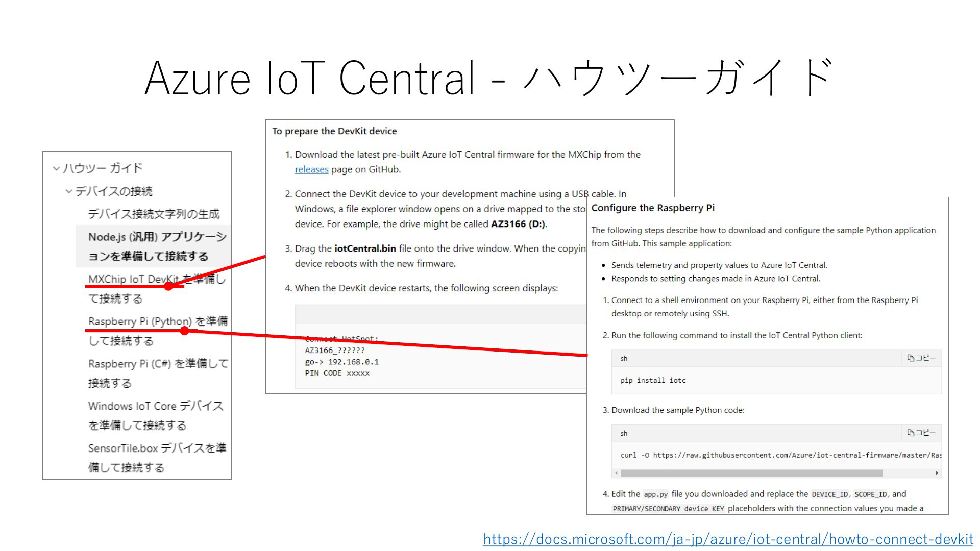Viewport: 980px width, 551px height.
Task: Open MXChip IoT DevKit を準備して接続する
Action: [x=157, y=289]
